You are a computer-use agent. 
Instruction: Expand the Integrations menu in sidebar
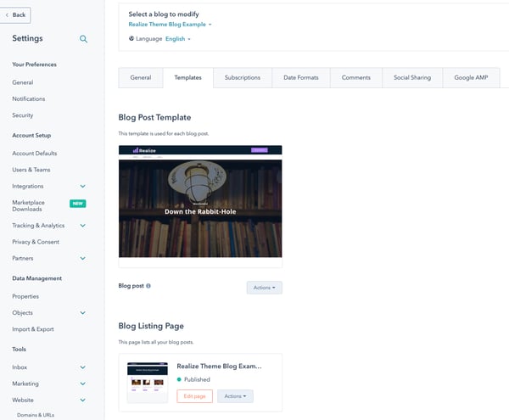click(x=82, y=186)
